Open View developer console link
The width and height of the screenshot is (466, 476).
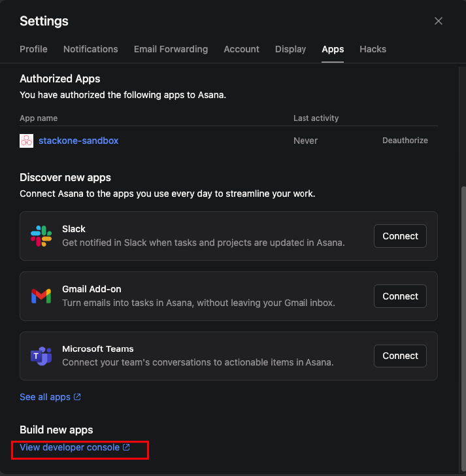click(x=69, y=447)
